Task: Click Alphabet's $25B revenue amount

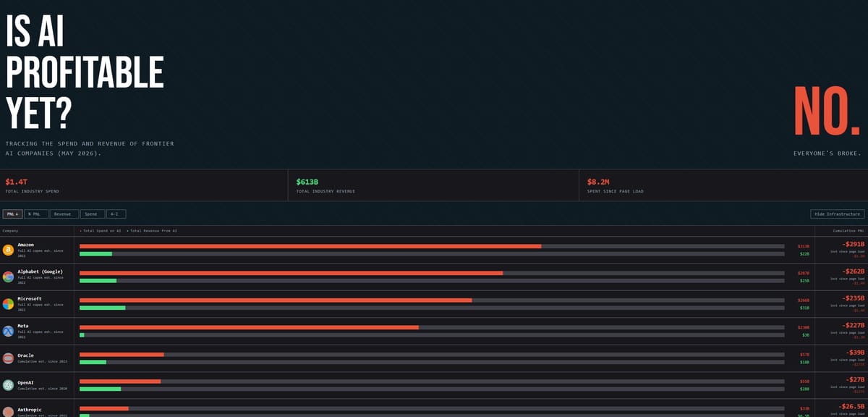Action: pos(804,281)
